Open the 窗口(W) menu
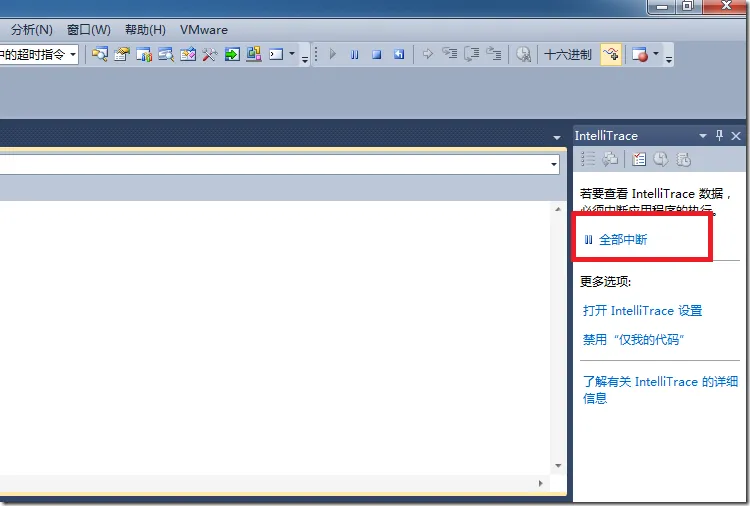Screen dimensions: 750x506 pos(88,30)
